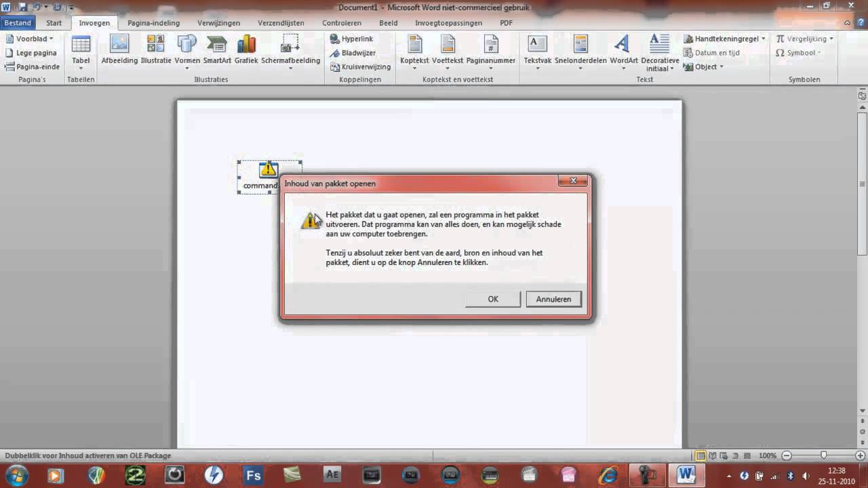Open the PDF ribbon tab

click(x=506, y=22)
